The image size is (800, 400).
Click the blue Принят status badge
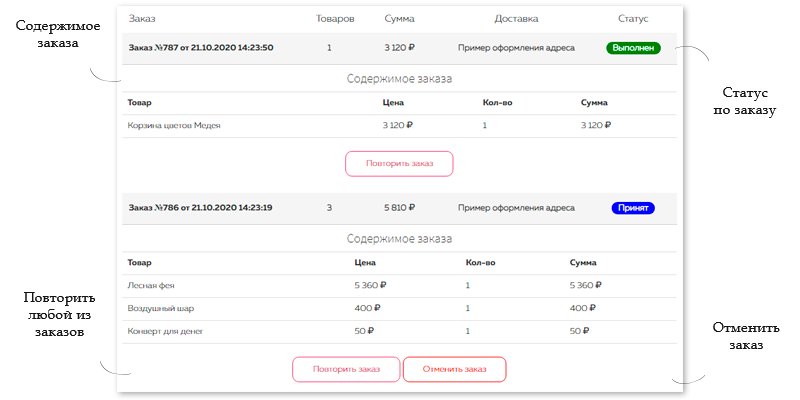633,208
